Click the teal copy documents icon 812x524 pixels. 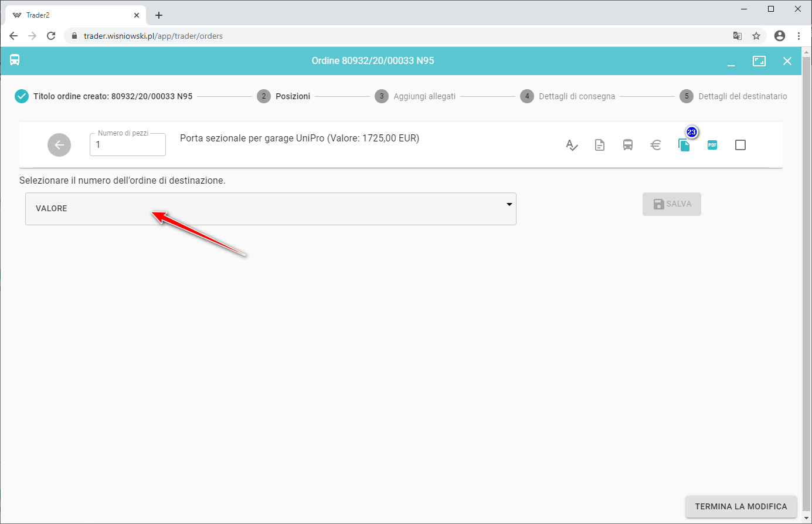(x=684, y=145)
